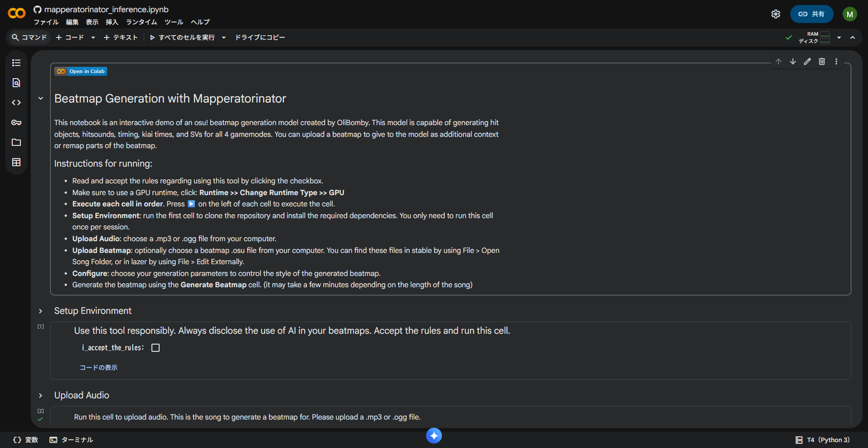Screen dimensions: 868x448
Task: Open the RAM/disk resources dropdown arrow
Action: pos(839,37)
